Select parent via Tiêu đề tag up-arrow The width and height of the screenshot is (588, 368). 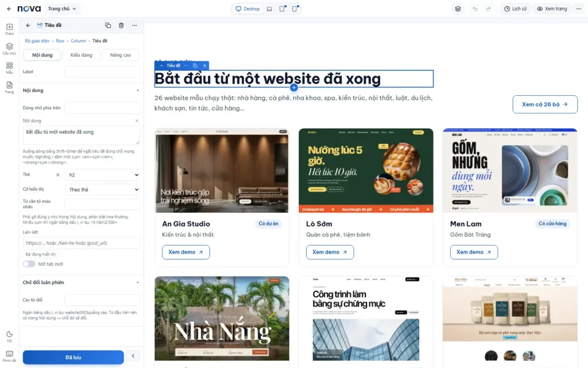tap(161, 65)
